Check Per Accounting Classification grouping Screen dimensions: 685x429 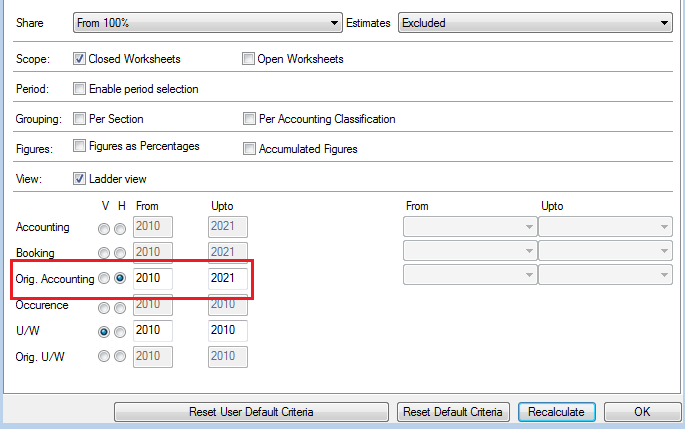pyautogui.click(x=249, y=119)
